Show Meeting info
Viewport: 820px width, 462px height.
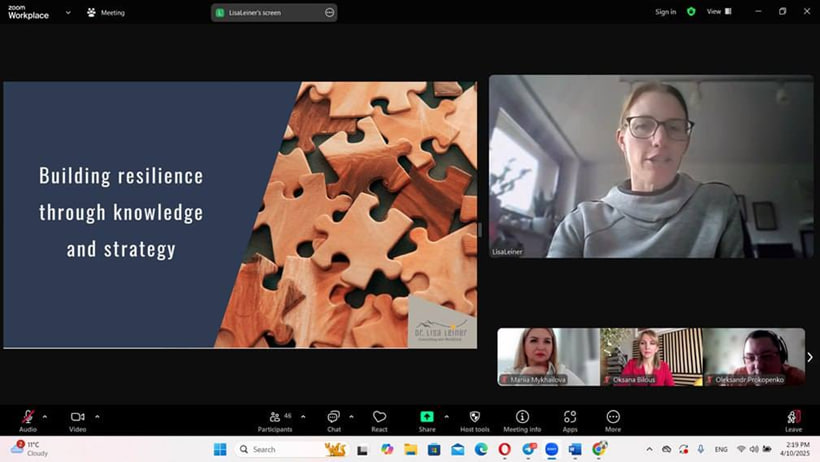[522, 418]
